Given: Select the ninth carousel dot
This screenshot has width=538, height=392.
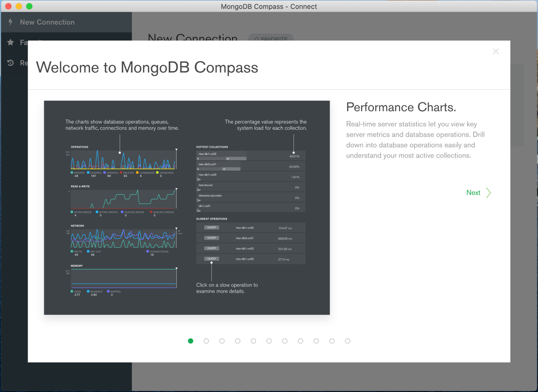Looking at the screenshot, I should tap(316, 341).
